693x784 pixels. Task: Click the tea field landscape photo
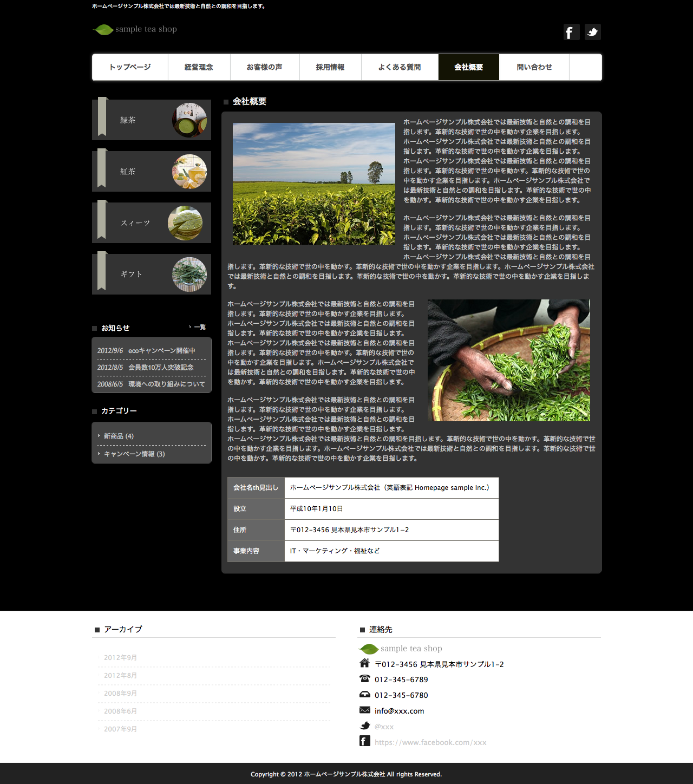coord(314,184)
